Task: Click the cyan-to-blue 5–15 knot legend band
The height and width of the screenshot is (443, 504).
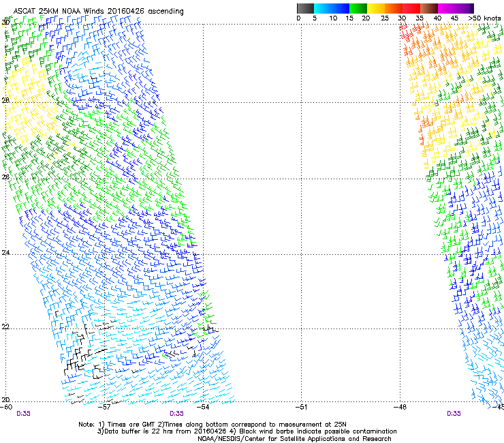Action: click(x=332, y=8)
